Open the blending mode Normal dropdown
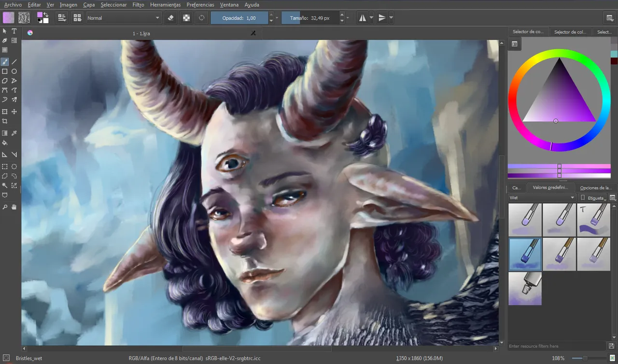The image size is (618, 364). click(x=124, y=18)
